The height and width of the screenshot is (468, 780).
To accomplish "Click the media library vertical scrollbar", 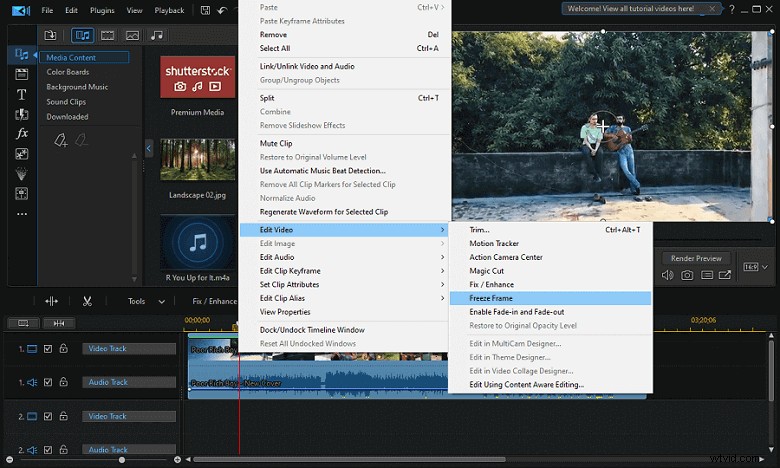I will [134, 216].
